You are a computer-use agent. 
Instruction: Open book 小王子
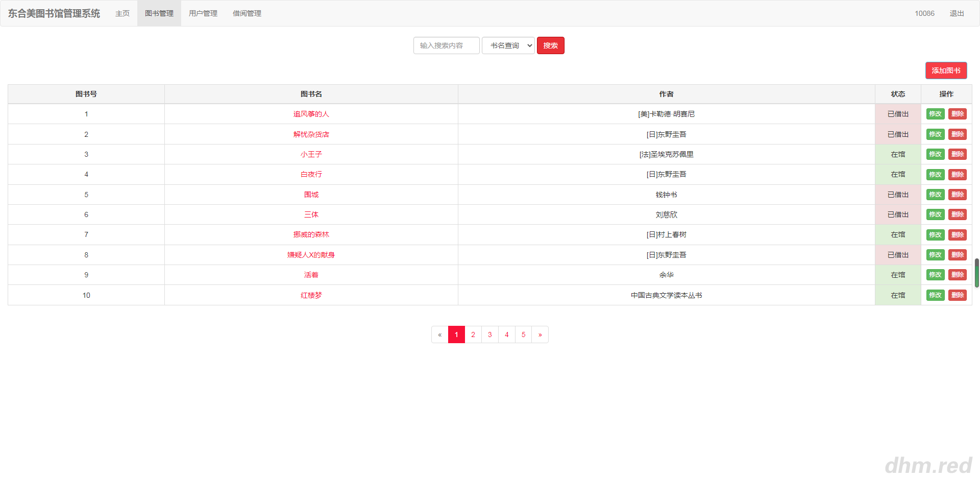pos(311,154)
